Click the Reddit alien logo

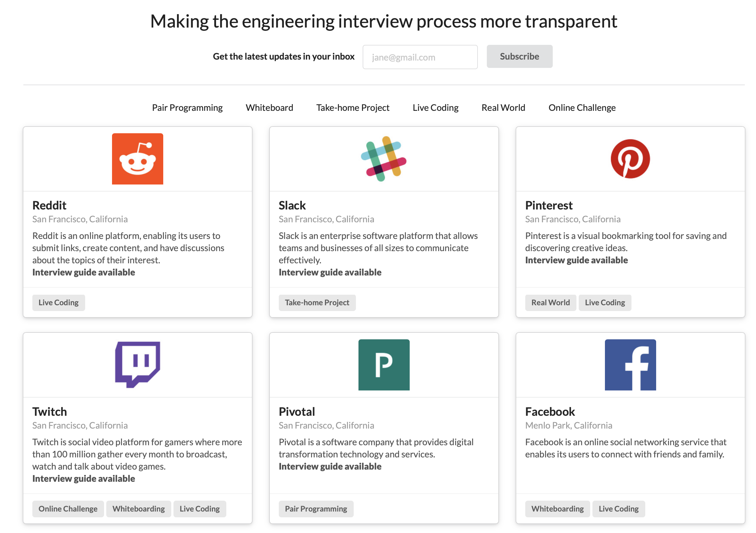[x=137, y=159]
